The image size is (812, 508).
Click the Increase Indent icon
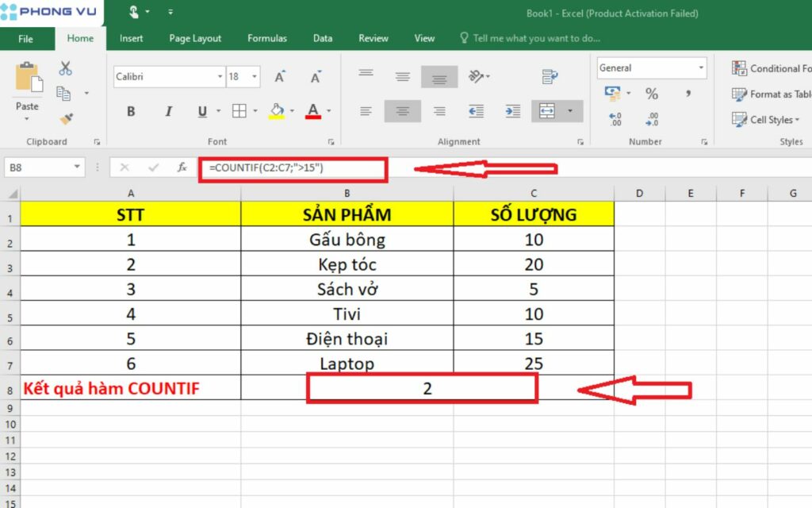tap(513, 111)
